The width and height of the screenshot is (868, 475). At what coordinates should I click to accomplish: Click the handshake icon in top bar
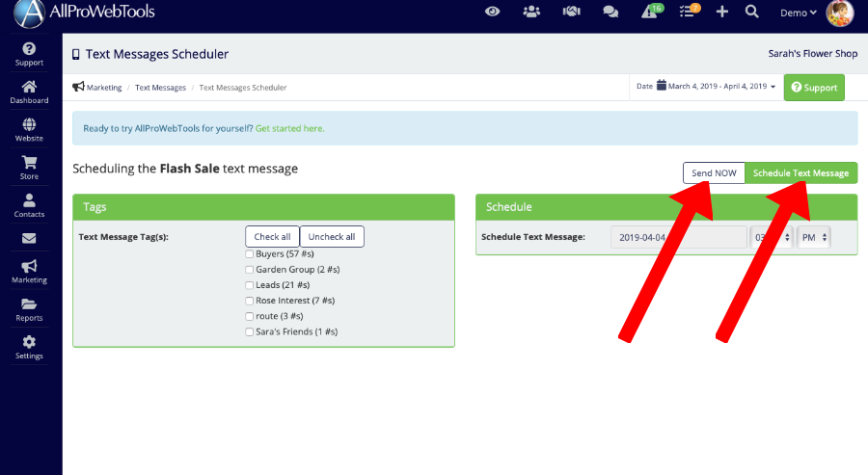571,12
